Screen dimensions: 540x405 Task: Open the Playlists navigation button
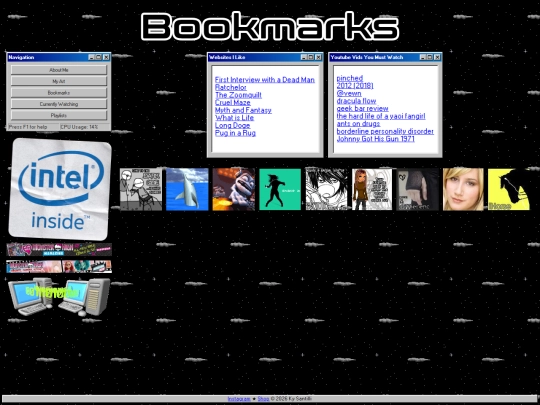point(59,115)
